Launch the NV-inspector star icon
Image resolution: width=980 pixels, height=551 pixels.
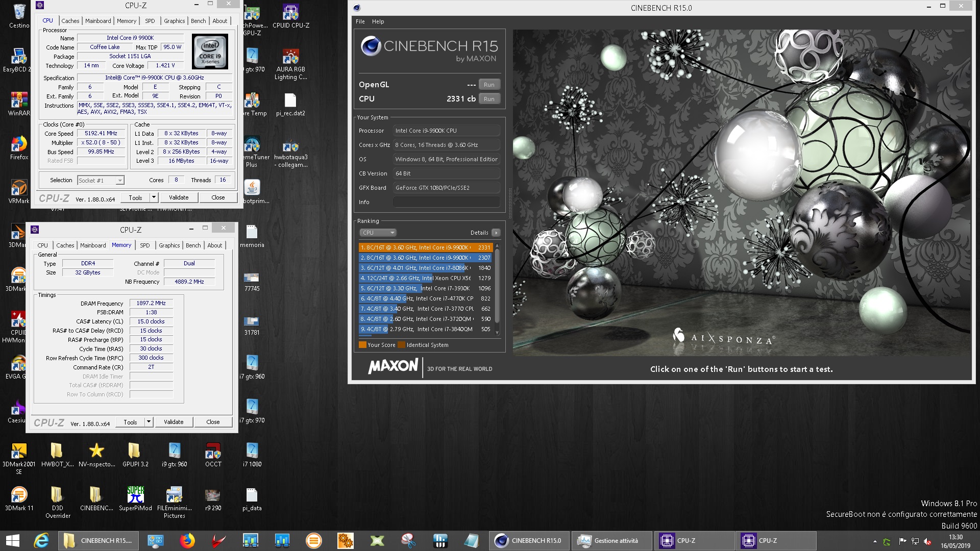[x=96, y=455]
